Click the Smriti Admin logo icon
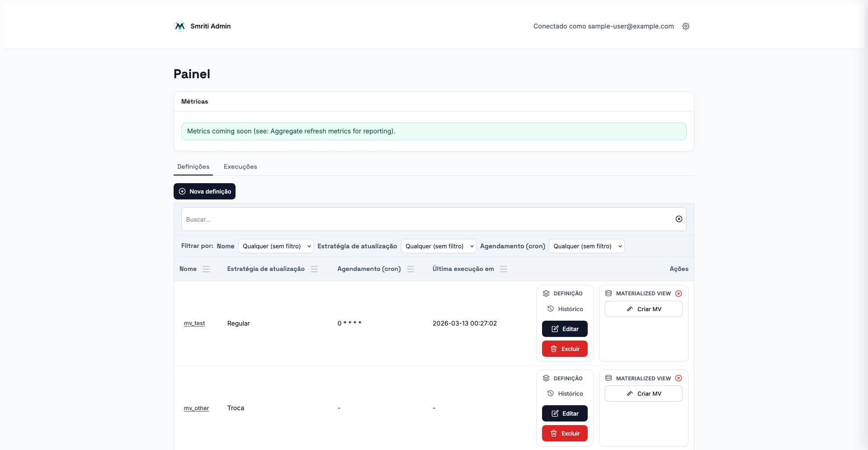 [x=179, y=26]
